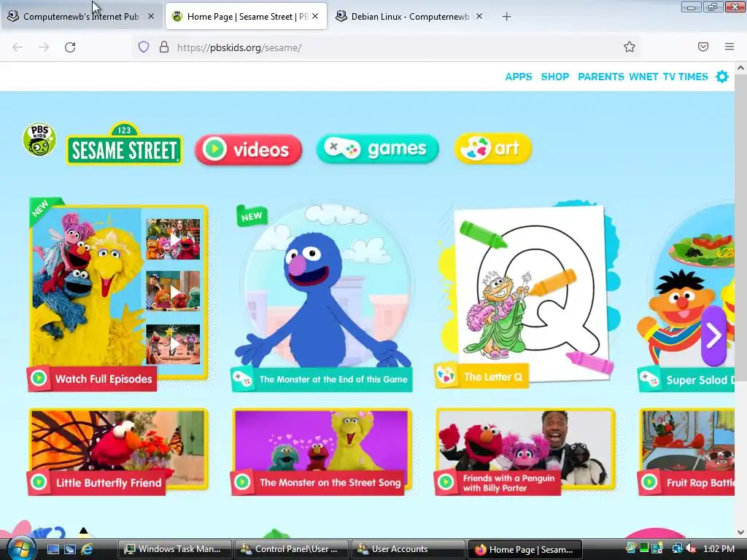The height and width of the screenshot is (560, 747).
Task: Click the teal games button
Action: [x=377, y=149]
